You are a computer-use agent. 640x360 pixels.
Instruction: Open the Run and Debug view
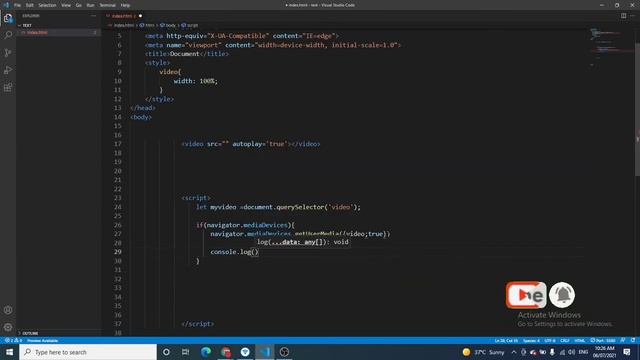point(8,70)
